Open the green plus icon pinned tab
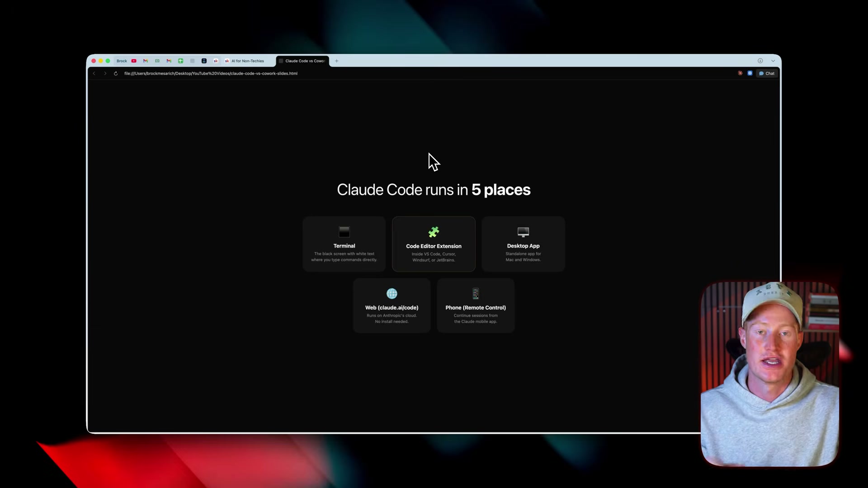Image resolution: width=868 pixels, height=488 pixels. click(181, 61)
